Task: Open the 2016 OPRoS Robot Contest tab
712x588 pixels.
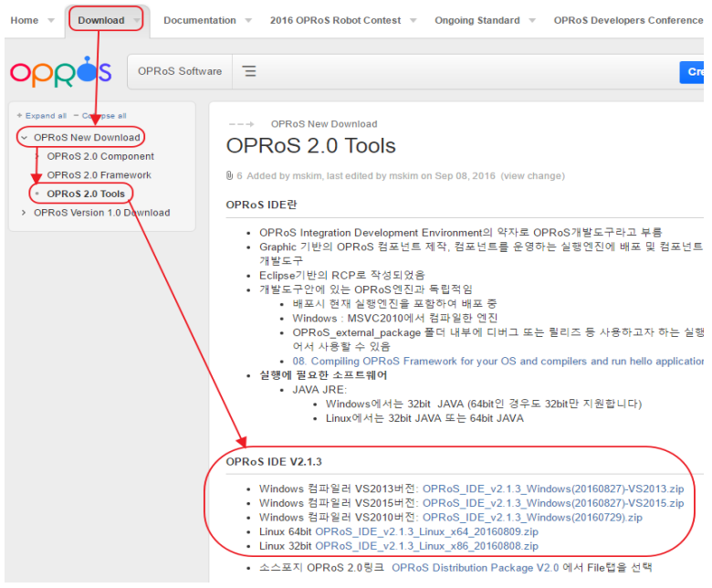Action: click(x=335, y=20)
